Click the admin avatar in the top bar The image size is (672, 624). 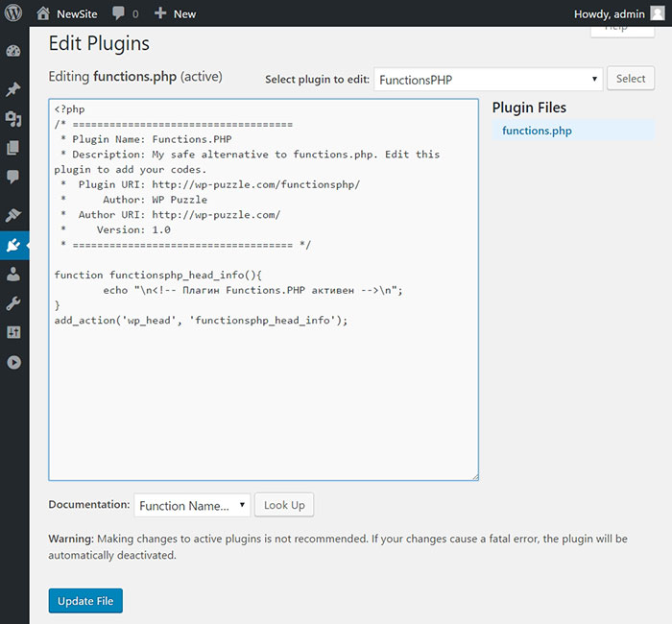(x=658, y=13)
